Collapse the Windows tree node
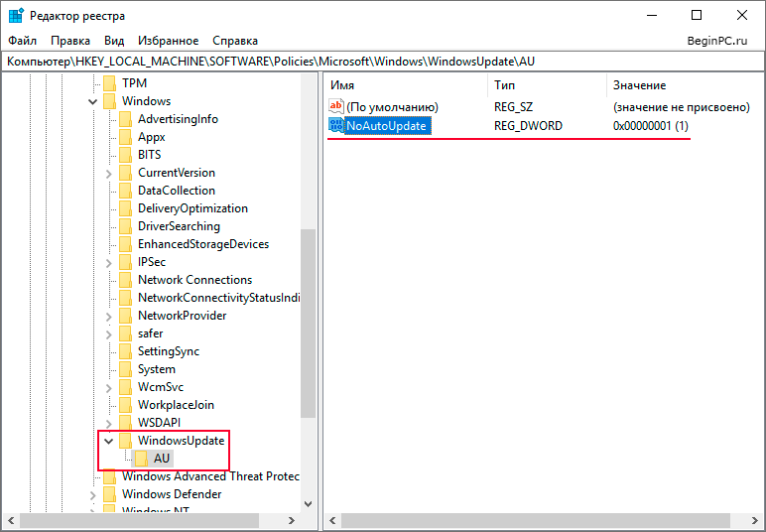Viewport: 766px width, 532px height. coord(93,101)
